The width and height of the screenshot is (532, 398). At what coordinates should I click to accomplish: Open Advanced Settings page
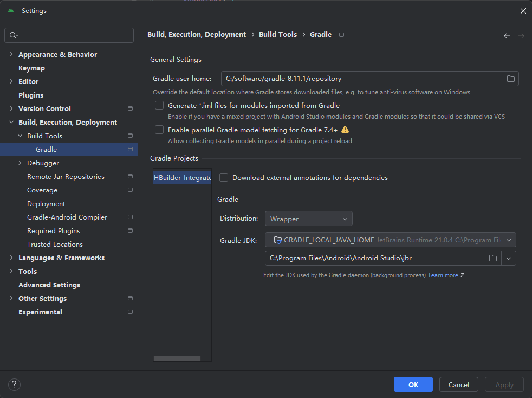coord(49,285)
